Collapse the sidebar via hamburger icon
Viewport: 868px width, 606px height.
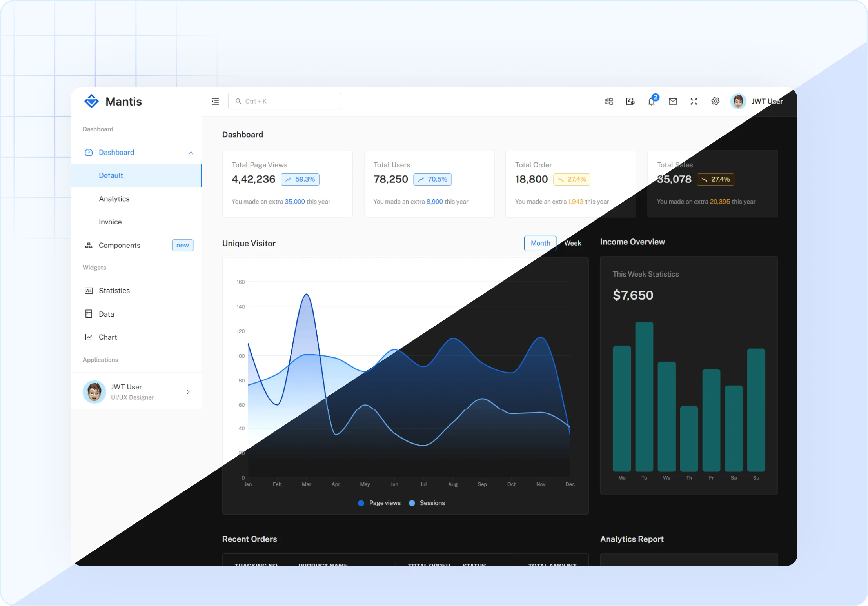click(x=215, y=101)
